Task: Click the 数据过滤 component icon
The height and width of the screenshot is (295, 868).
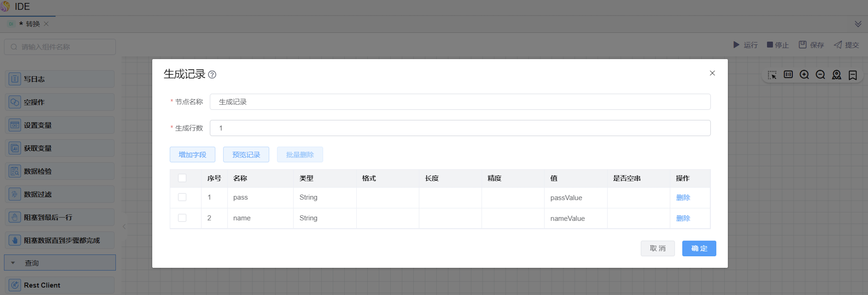Action: pos(14,194)
